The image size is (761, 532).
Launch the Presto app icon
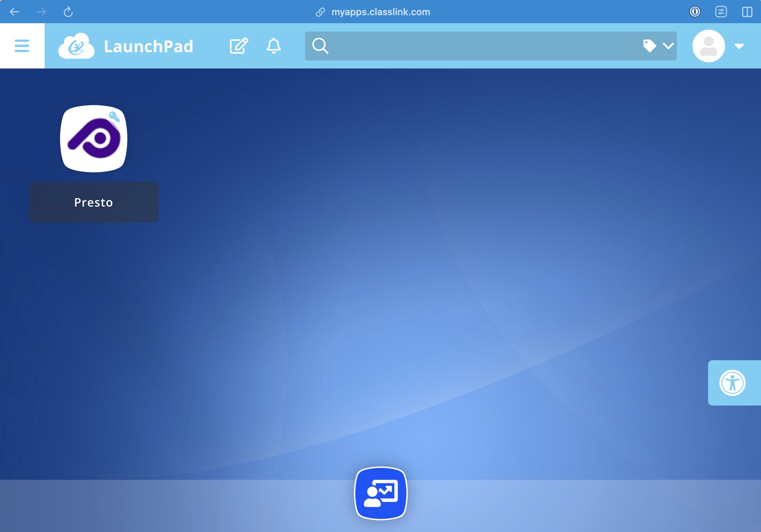tap(94, 138)
